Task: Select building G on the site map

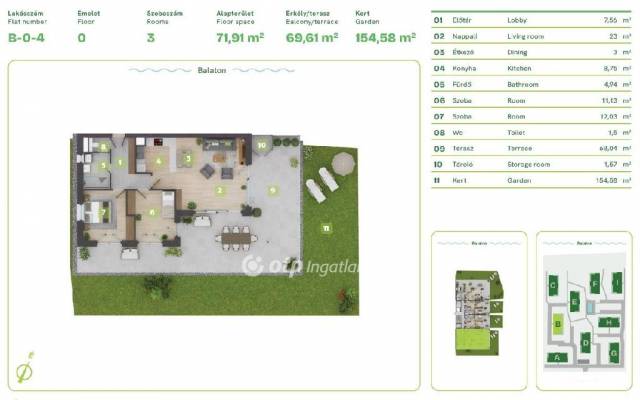Action: pyautogui.click(x=611, y=351)
